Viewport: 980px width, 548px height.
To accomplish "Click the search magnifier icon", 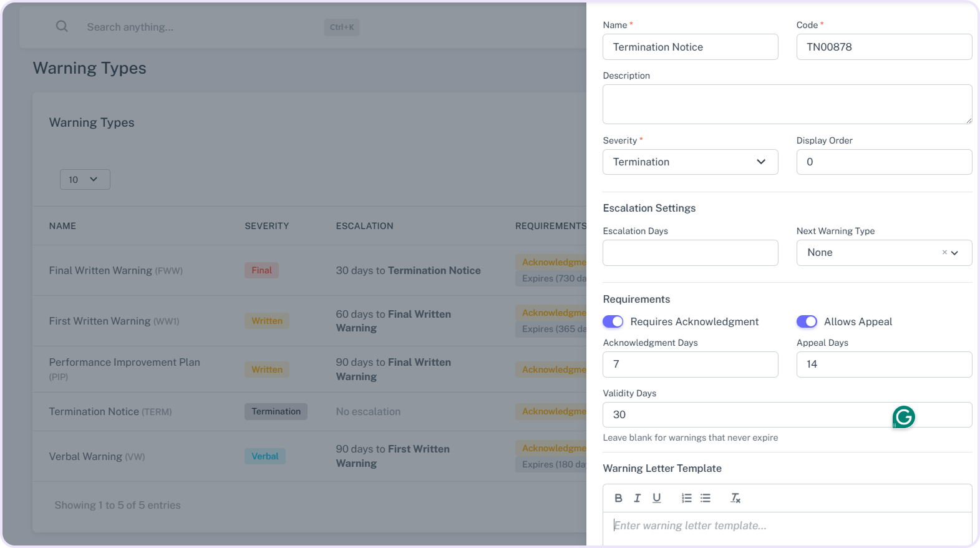I will click(x=62, y=26).
